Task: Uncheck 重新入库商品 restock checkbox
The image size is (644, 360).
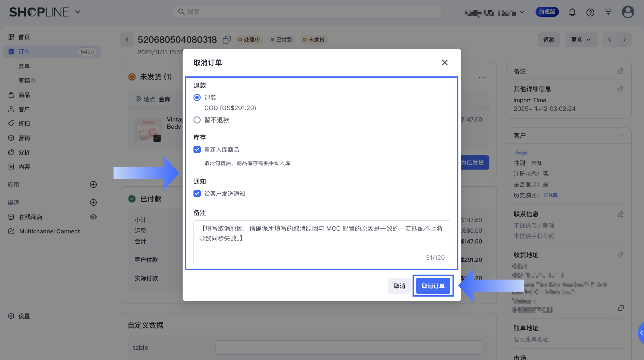Action: pyautogui.click(x=197, y=150)
